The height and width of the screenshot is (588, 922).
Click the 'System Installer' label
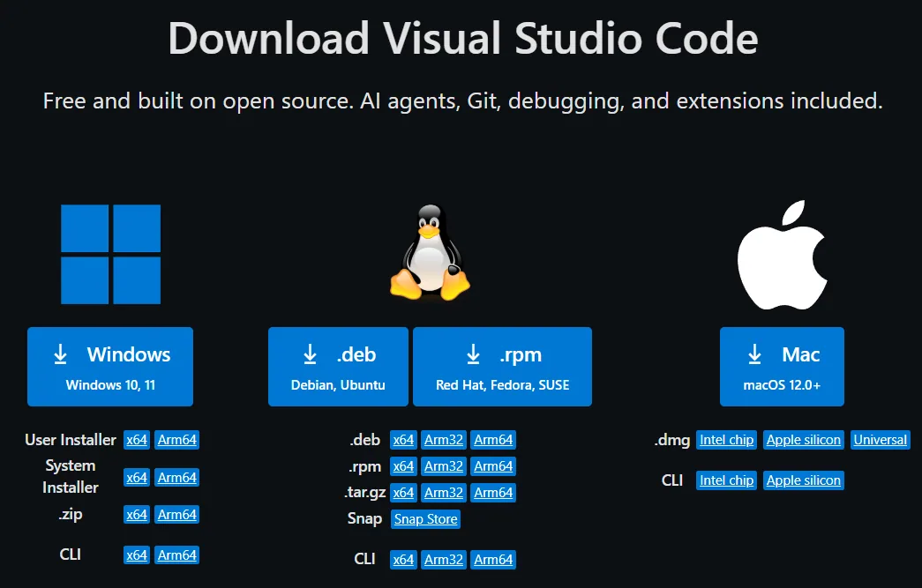[71, 476]
